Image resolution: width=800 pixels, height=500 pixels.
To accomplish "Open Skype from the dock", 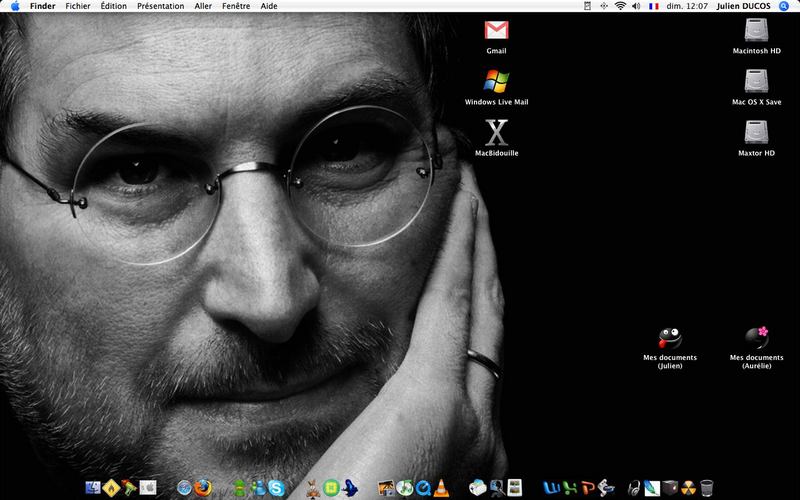I will [276, 488].
